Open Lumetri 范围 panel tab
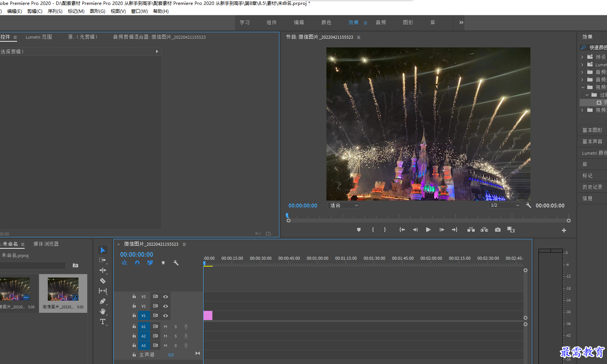This screenshot has height=364, width=607. tap(39, 37)
